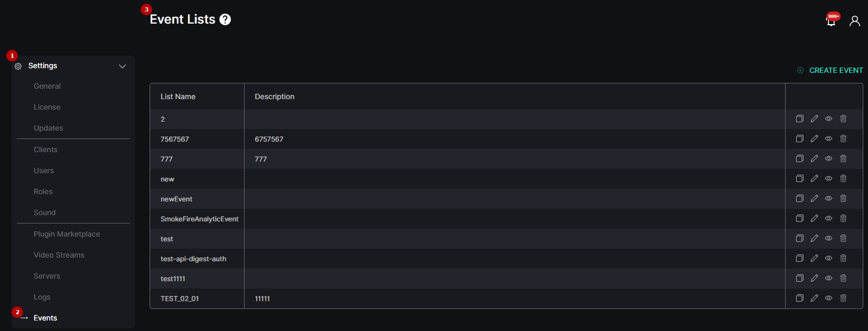Click the CREATE EVENT button
The width and height of the screenshot is (868, 331).
[x=830, y=70]
